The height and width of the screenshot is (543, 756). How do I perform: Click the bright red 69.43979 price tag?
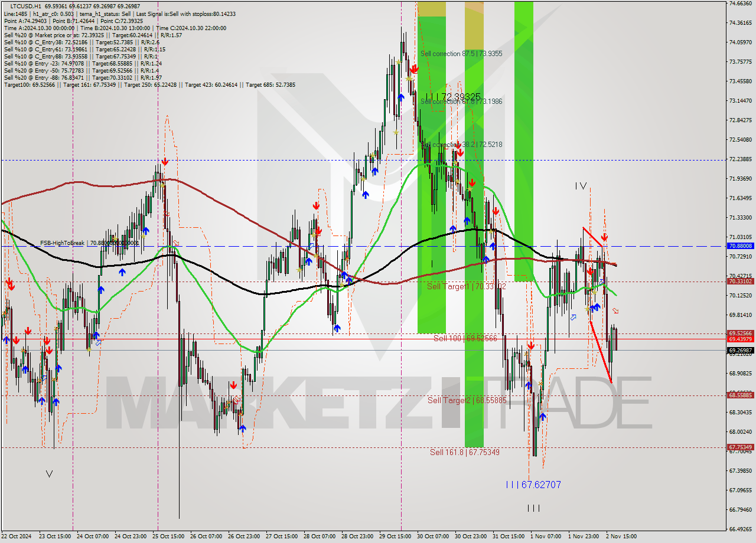point(740,339)
